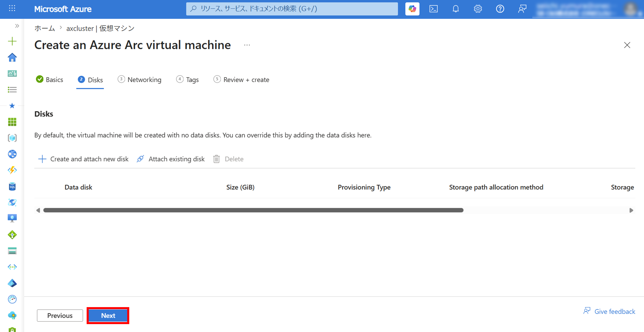Open the Monitor gauge icon in the sidebar
Image resolution: width=644 pixels, height=332 pixels.
point(12,299)
